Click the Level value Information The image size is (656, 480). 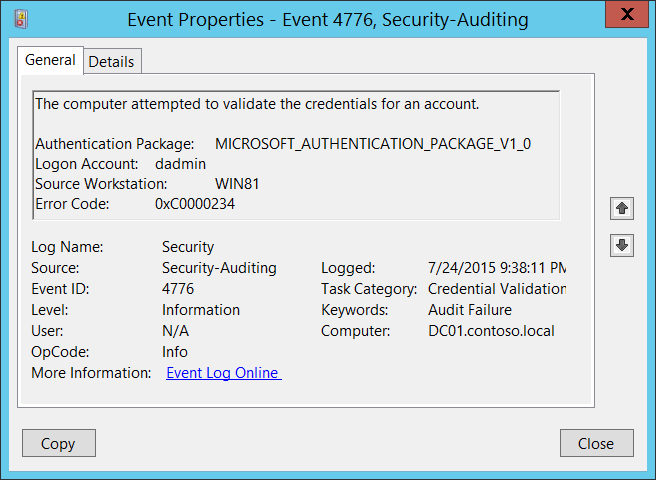201,310
